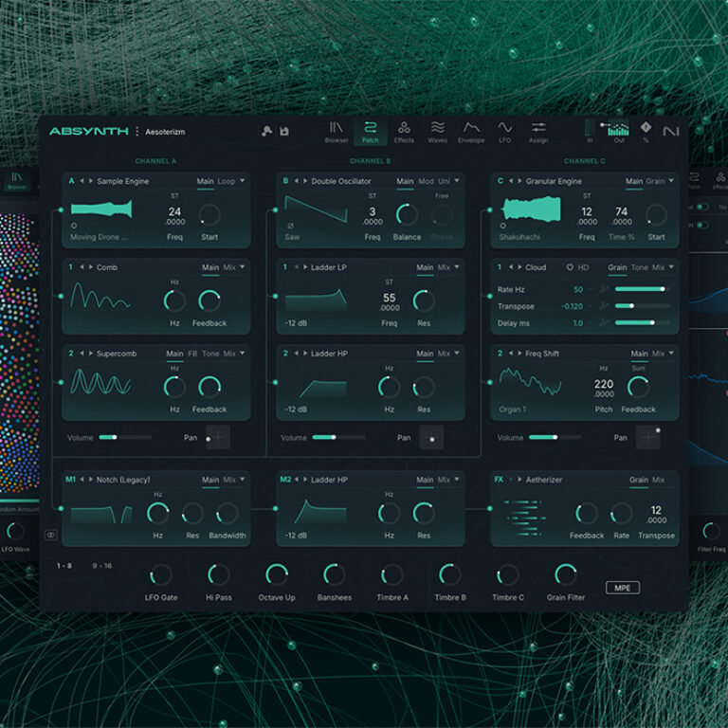Go to the Envelope page

(x=471, y=131)
